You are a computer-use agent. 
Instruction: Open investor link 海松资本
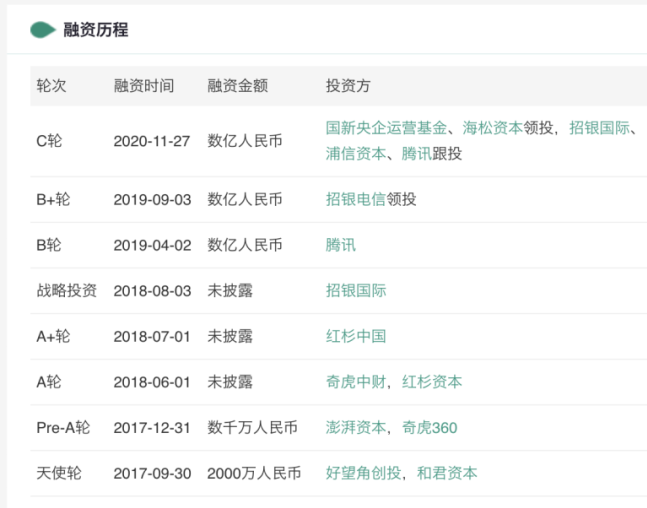pos(493,128)
